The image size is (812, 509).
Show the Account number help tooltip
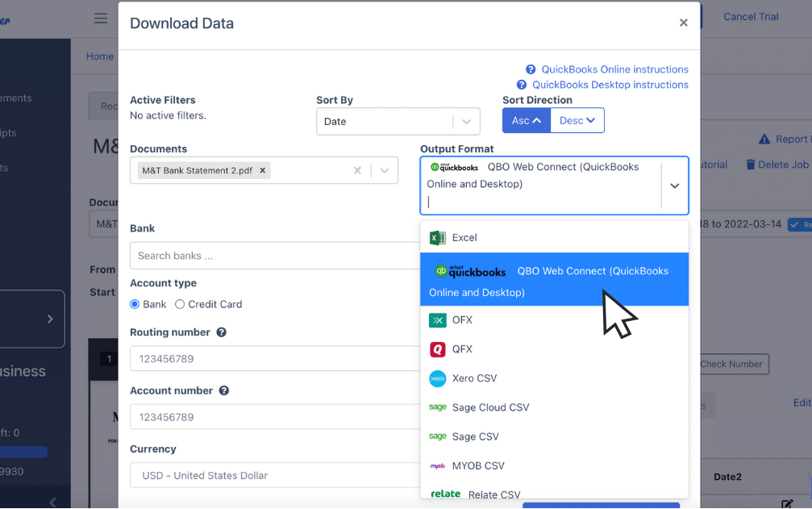coord(223,390)
